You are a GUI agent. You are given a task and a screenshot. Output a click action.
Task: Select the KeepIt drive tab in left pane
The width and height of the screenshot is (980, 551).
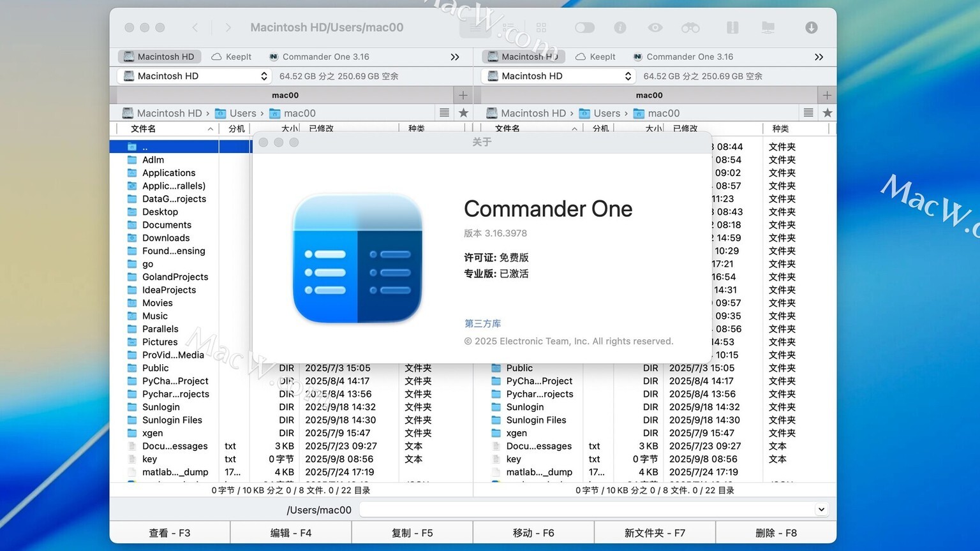click(x=232, y=57)
